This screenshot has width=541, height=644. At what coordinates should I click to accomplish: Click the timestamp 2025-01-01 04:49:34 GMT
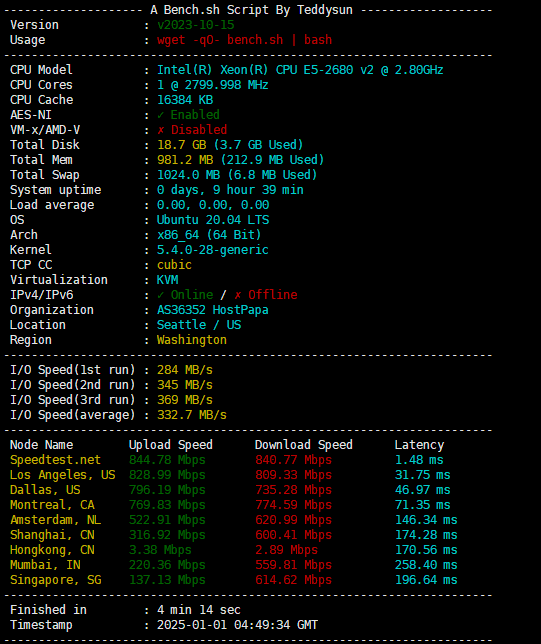click(237, 625)
